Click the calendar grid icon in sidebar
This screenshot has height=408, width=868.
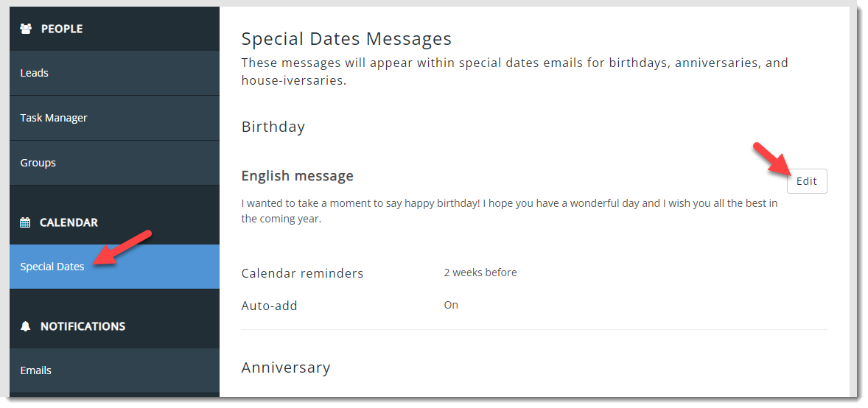point(25,222)
